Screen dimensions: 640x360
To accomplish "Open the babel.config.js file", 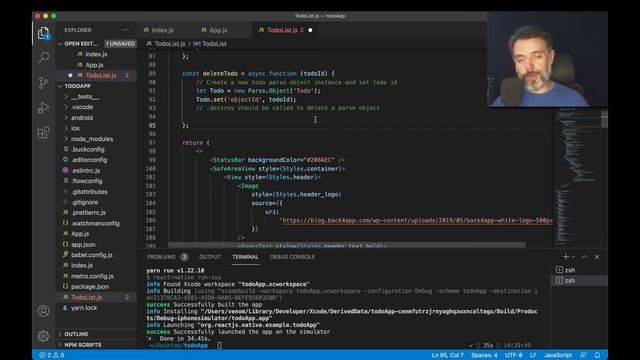I will [92, 255].
